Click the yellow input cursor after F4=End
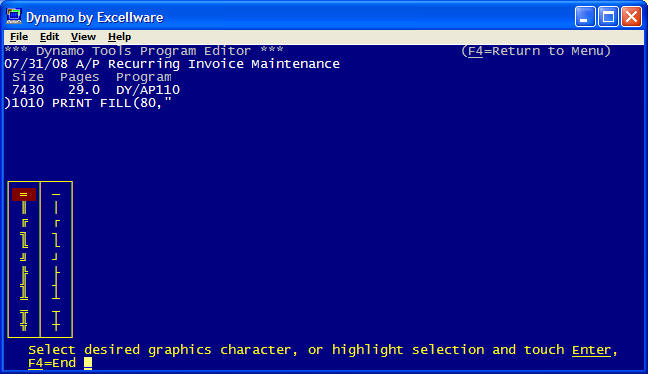Image resolution: width=648 pixels, height=374 pixels. coord(88,363)
